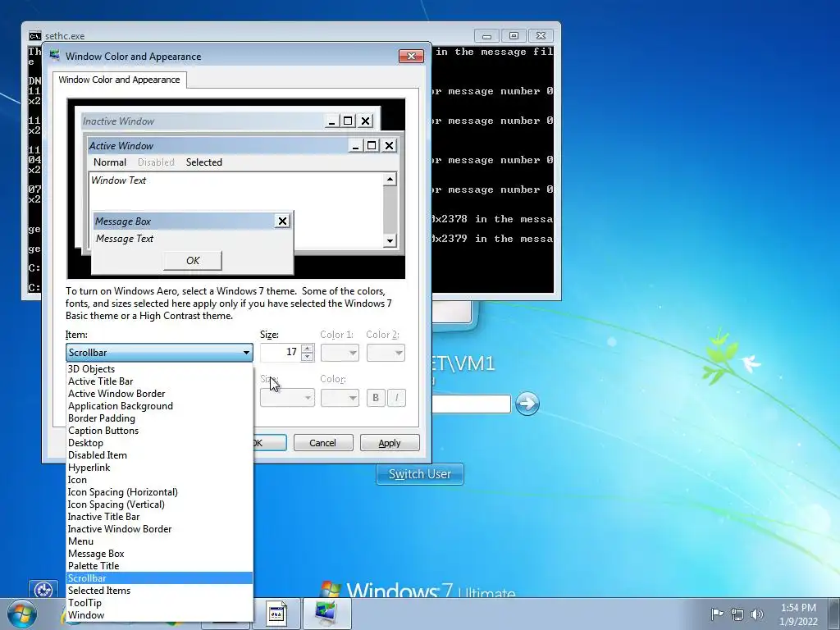The height and width of the screenshot is (630, 840).
Task: Select Disabled Item from the list
Action: (x=159, y=455)
